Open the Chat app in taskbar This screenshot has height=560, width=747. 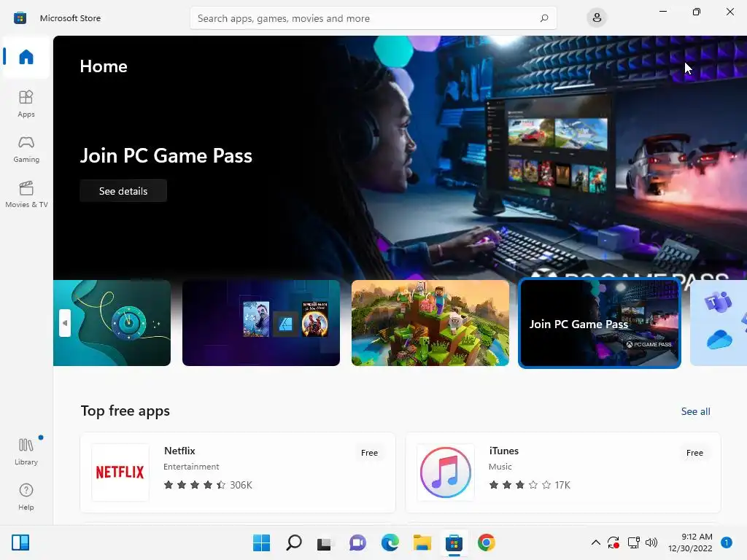click(x=357, y=542)
